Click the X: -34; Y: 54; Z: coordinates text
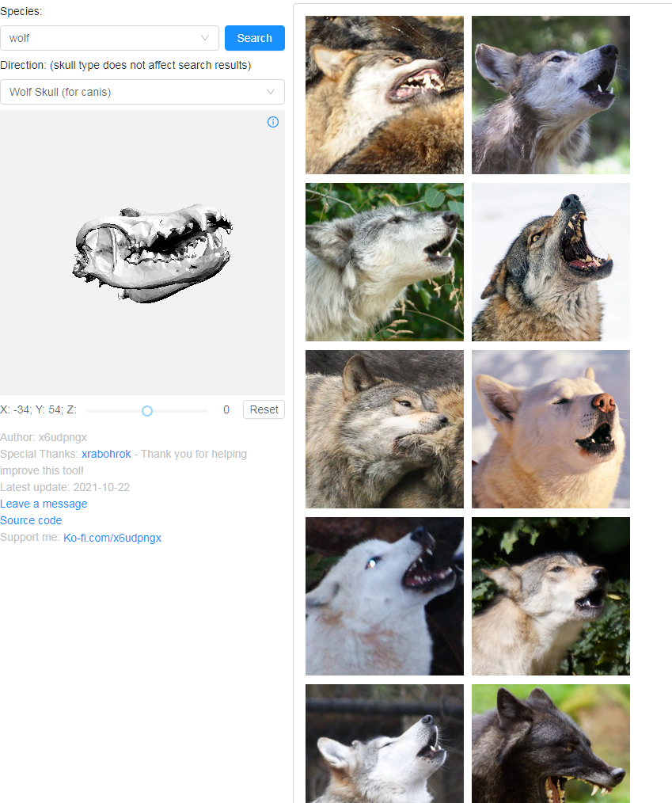672x803 pixels. (x=38, y=409)
